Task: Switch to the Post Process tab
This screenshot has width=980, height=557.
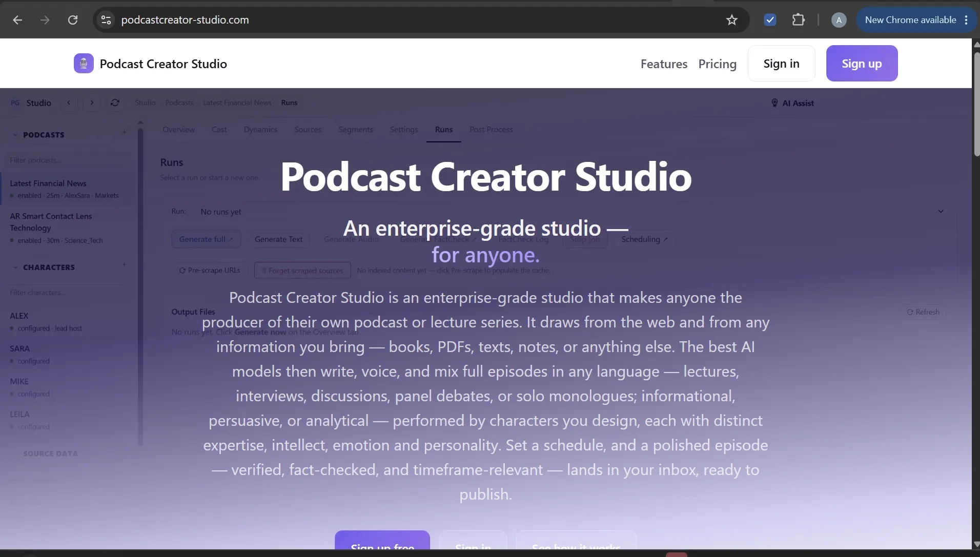Action: point(491,130)
